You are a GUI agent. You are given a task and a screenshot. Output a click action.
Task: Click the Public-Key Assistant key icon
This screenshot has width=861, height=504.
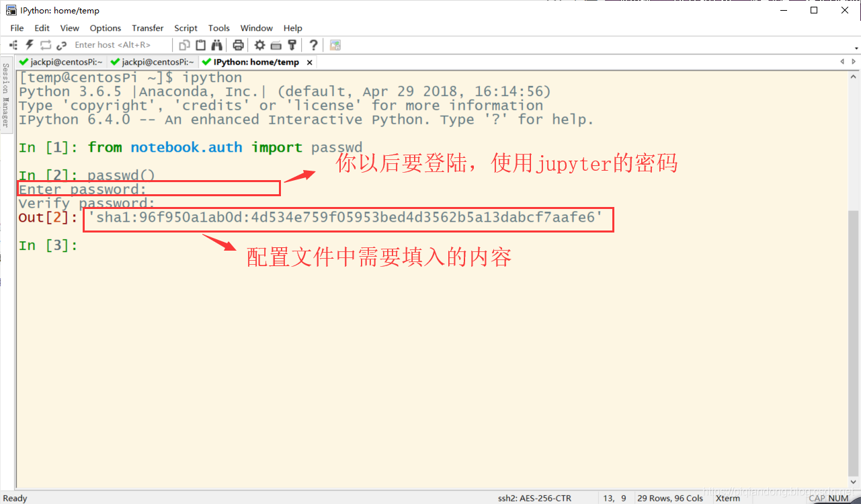292,45
